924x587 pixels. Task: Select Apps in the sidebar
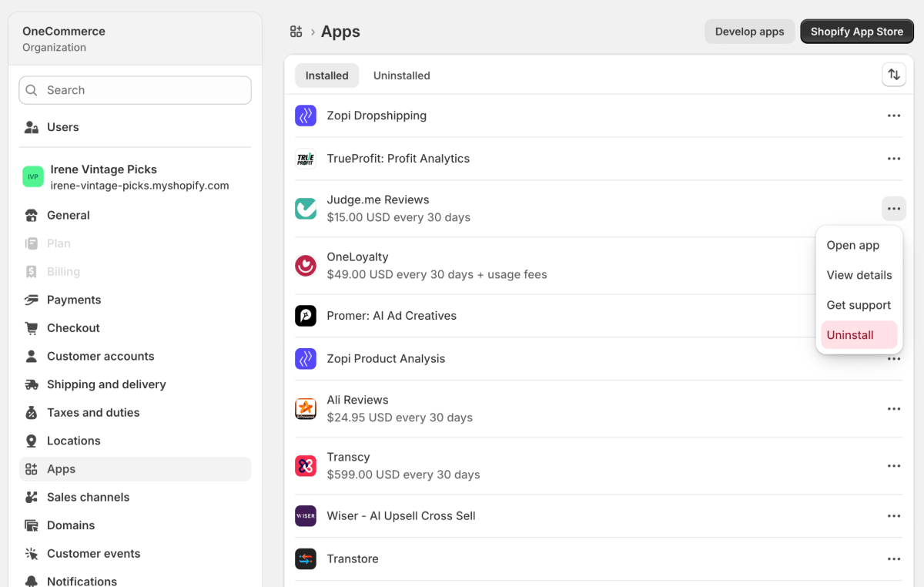(135, 469)
